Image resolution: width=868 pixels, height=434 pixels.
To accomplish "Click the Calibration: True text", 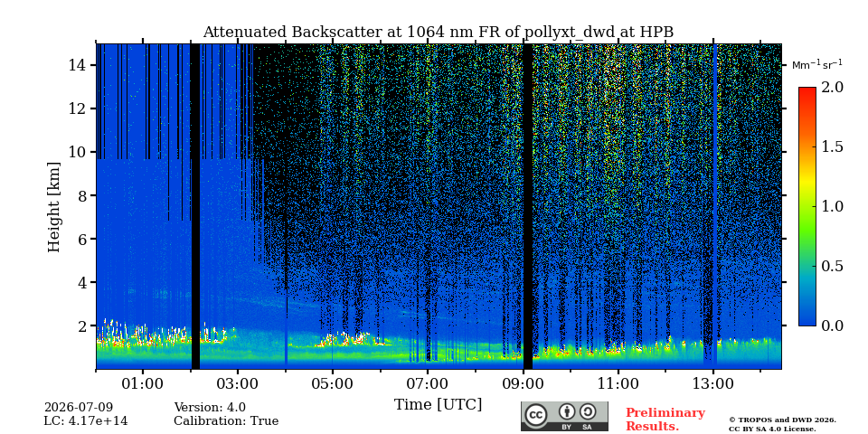I will tap(226, 421).
